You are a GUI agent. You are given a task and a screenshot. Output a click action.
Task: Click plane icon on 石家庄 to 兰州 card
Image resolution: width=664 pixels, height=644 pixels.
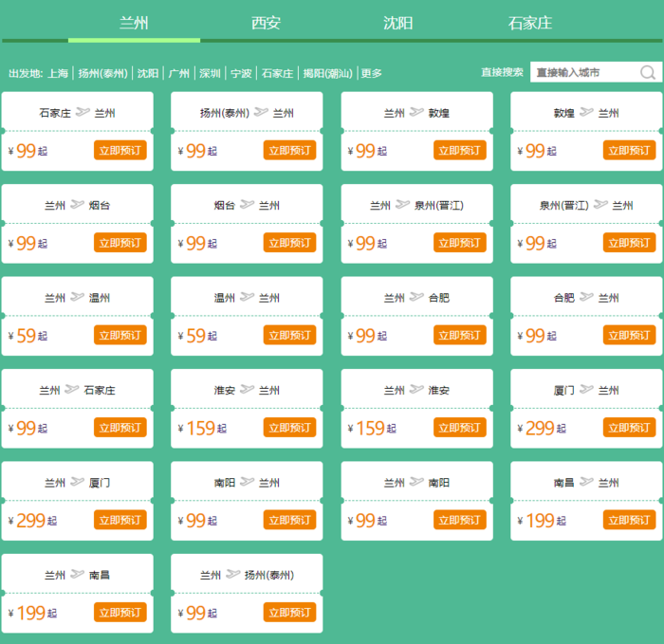[x=83, y=112]
